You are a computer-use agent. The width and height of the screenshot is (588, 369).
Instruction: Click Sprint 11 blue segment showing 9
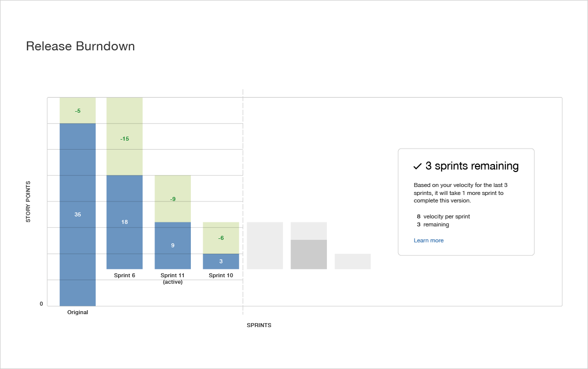tap(172, 245)
